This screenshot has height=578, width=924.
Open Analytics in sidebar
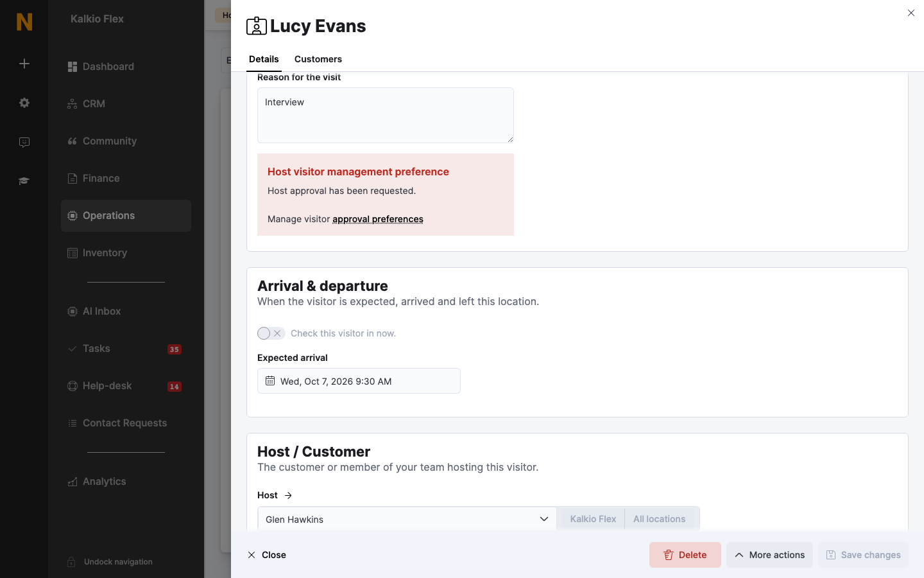pos(126,482)
